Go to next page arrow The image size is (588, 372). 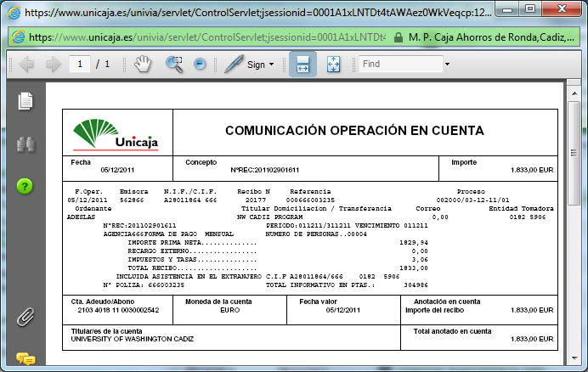[53, 65]
